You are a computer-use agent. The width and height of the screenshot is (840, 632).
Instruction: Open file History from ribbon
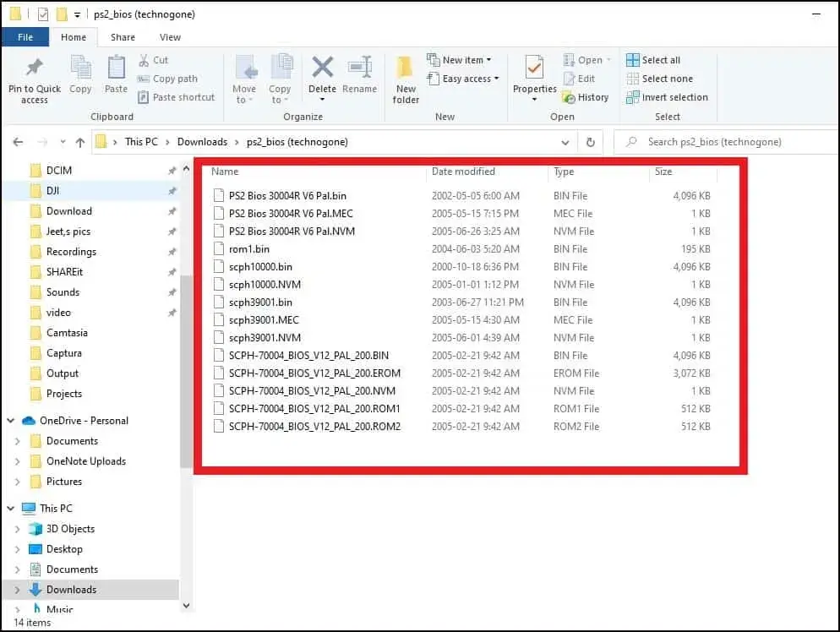(x=585, y=97)
